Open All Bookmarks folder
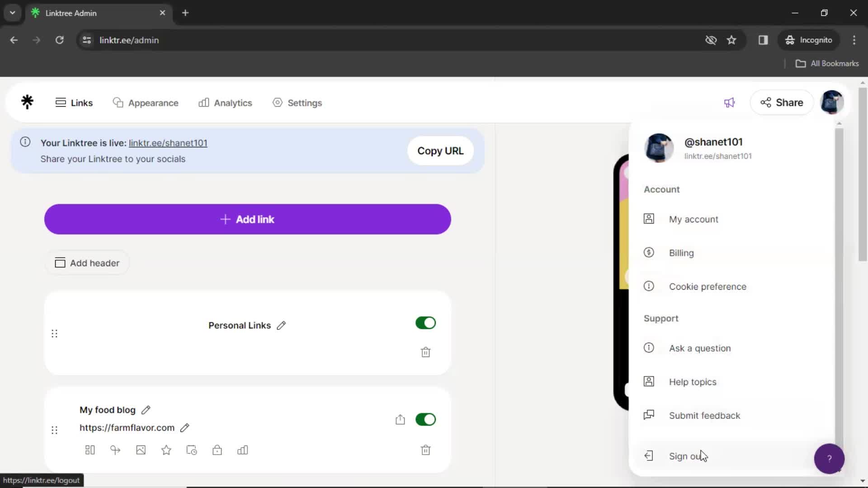Viewport: 868px width, 488px height. pyautogui.click(x=827, y=64)
